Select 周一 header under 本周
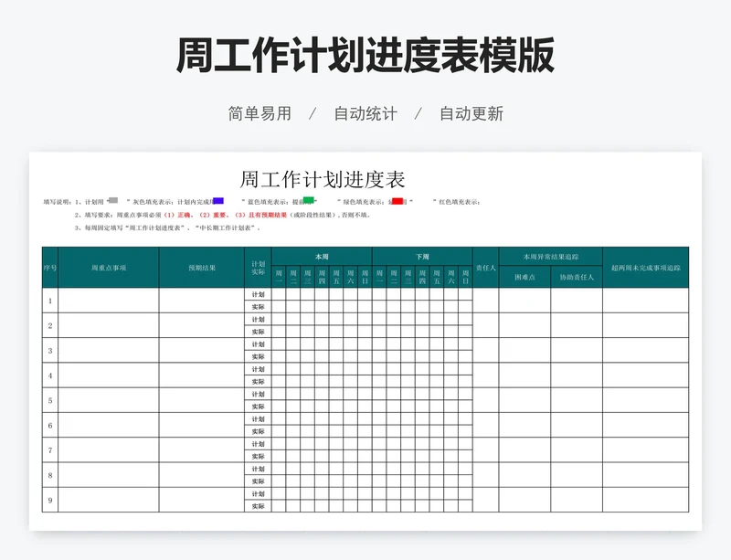This screenshot has width=731, height=560. point(279,277)
